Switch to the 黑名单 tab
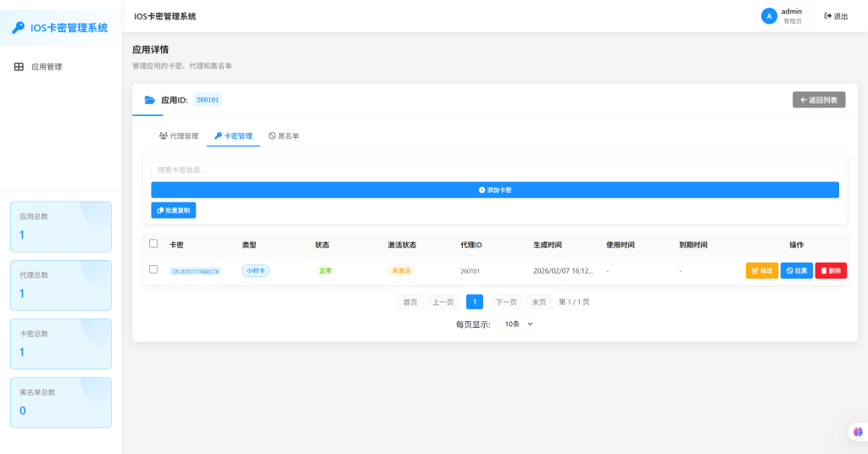Viewport: 868px width, 454px height. pos(284,136)
